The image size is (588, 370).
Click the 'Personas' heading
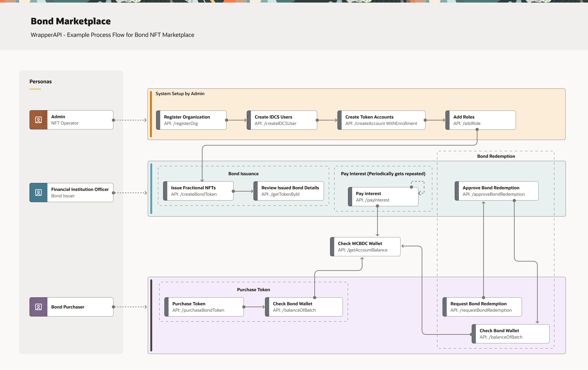(x=41, y=81)
